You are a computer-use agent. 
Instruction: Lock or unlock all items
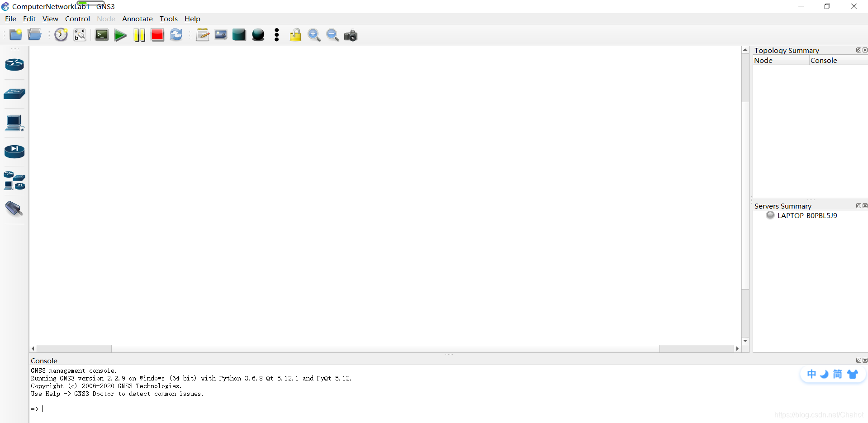point(295,35)
